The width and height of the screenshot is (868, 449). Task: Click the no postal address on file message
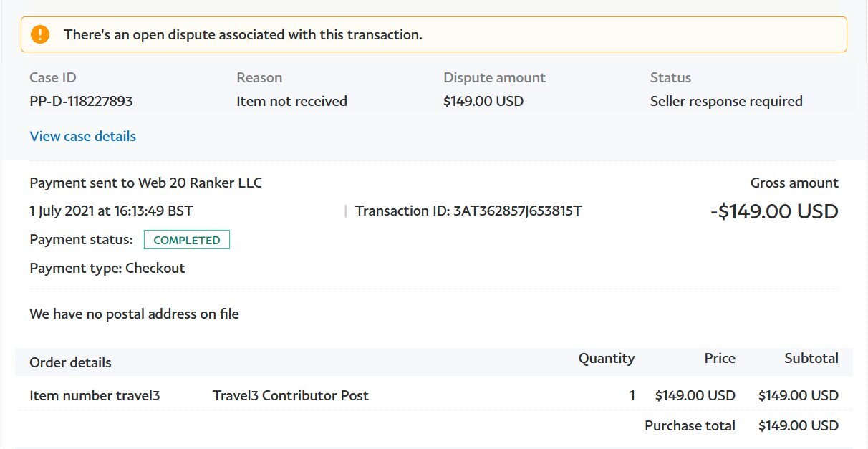click(x=134, y=314)
